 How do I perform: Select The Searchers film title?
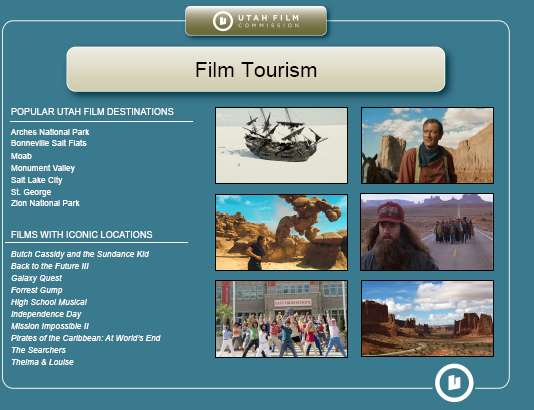pyautogui.click(x=38, y=350)
